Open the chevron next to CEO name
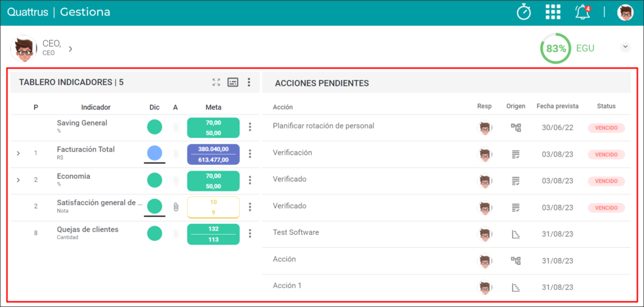This screenshot has height=307, width=644. tap(70, 49)
